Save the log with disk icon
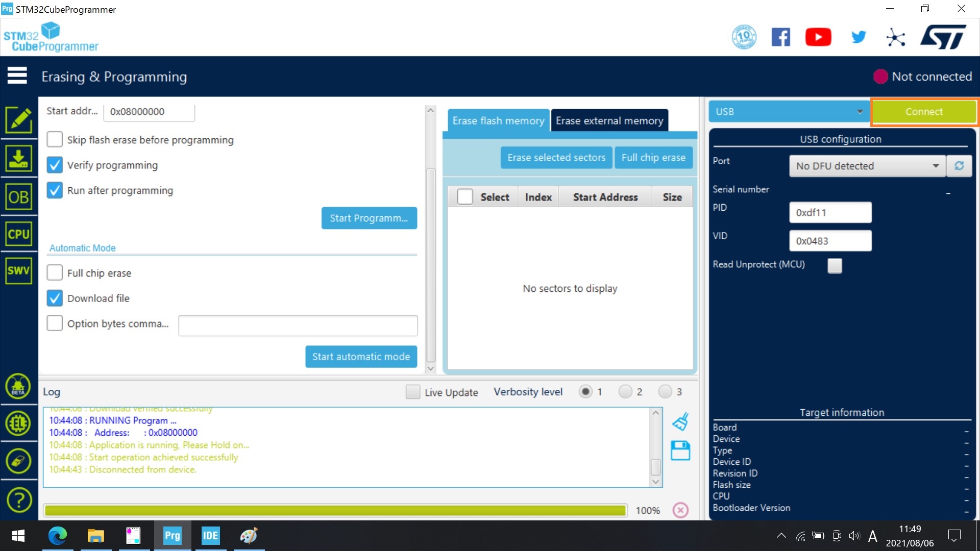 [680, 450]
